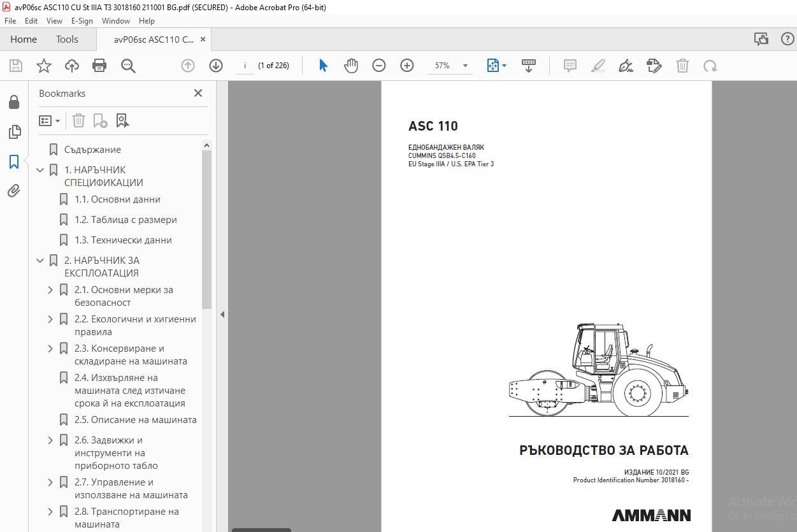
Task: Click the page number input field
Action: [x=245, y=66]
